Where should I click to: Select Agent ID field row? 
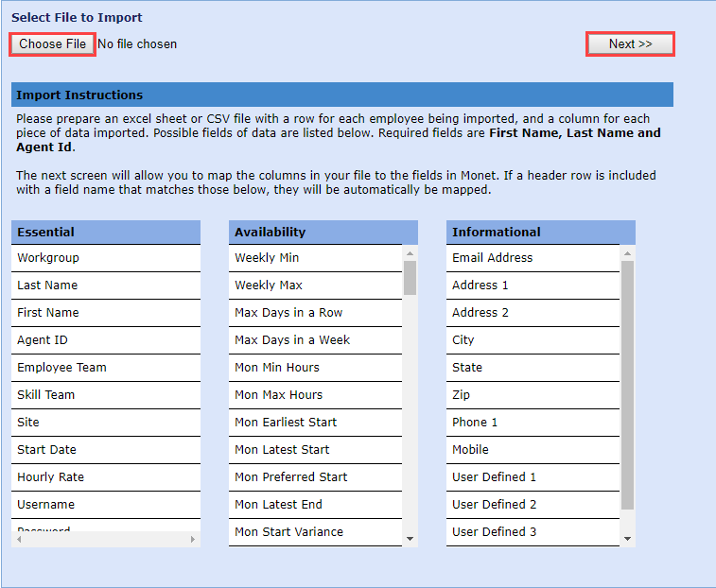[x=106, y=340]
